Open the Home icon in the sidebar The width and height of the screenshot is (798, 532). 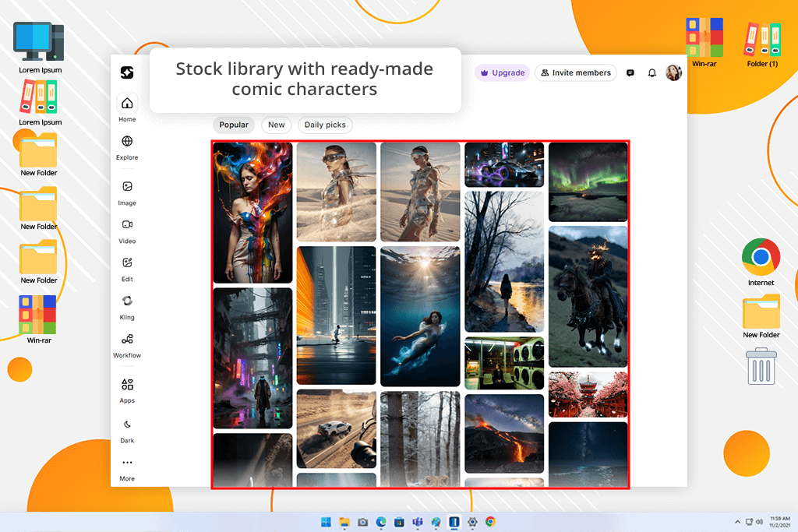click(x=127, y=104)
